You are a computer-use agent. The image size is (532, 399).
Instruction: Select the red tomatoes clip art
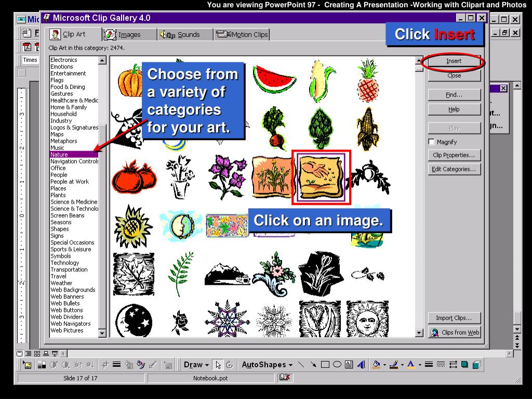pyautogui.click(x=134, y=178)
